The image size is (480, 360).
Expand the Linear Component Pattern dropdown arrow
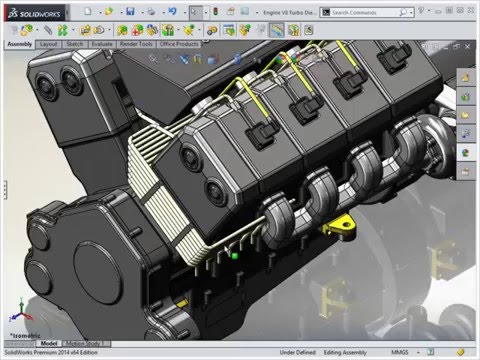point(73,30)
